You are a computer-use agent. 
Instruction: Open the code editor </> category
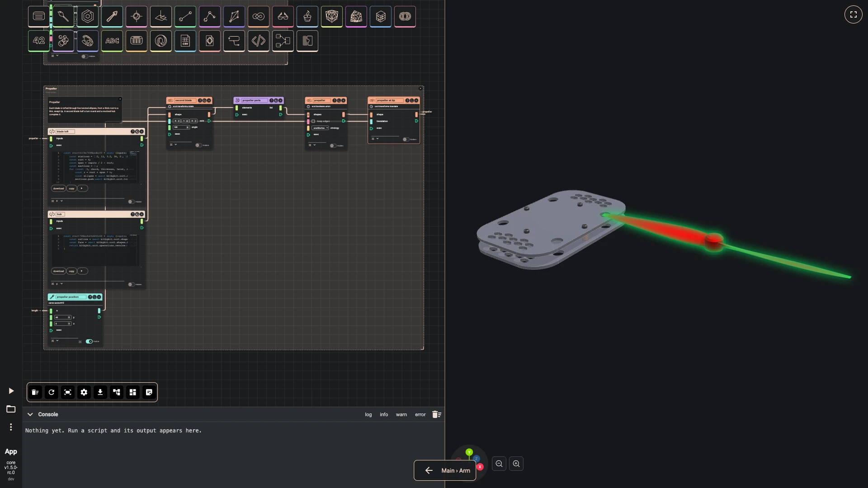[259, 41]
